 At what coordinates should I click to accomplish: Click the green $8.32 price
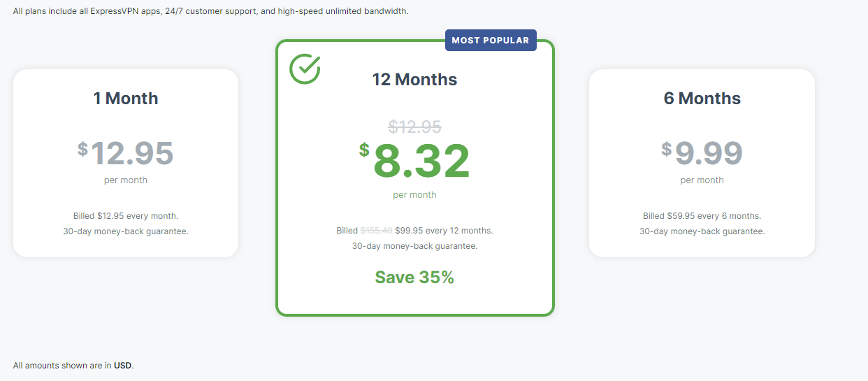(415, 161)
